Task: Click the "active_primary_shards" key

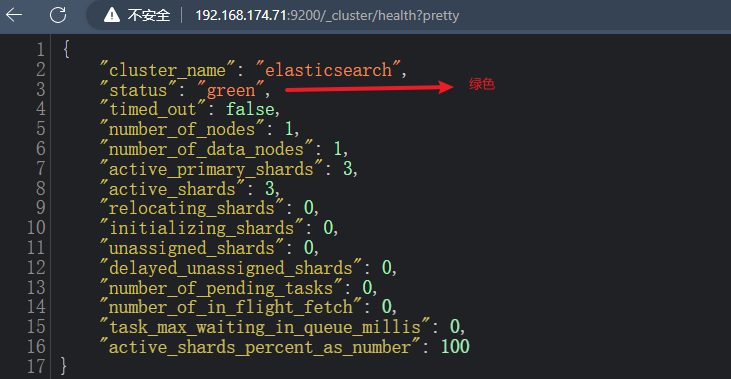Action: (x=211, y=168)
